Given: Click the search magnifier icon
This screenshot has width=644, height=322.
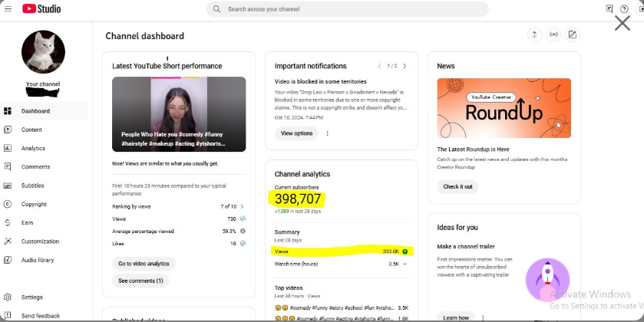Looking at the screenshot, I should pyautogui.click(x=217, y=9).
